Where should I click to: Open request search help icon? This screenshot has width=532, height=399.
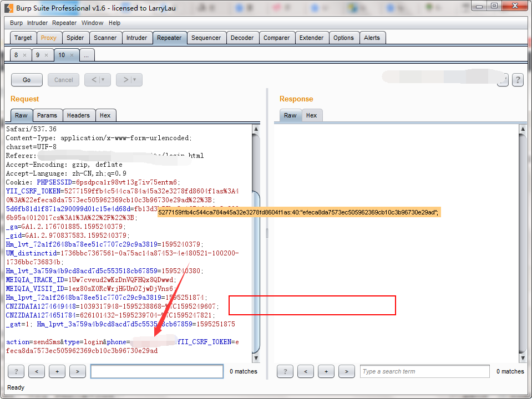(x=16, y=371)
